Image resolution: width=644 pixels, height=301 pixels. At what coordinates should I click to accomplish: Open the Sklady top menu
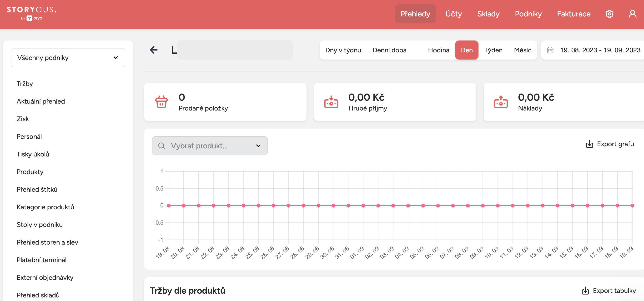click(x=488, y=14)
